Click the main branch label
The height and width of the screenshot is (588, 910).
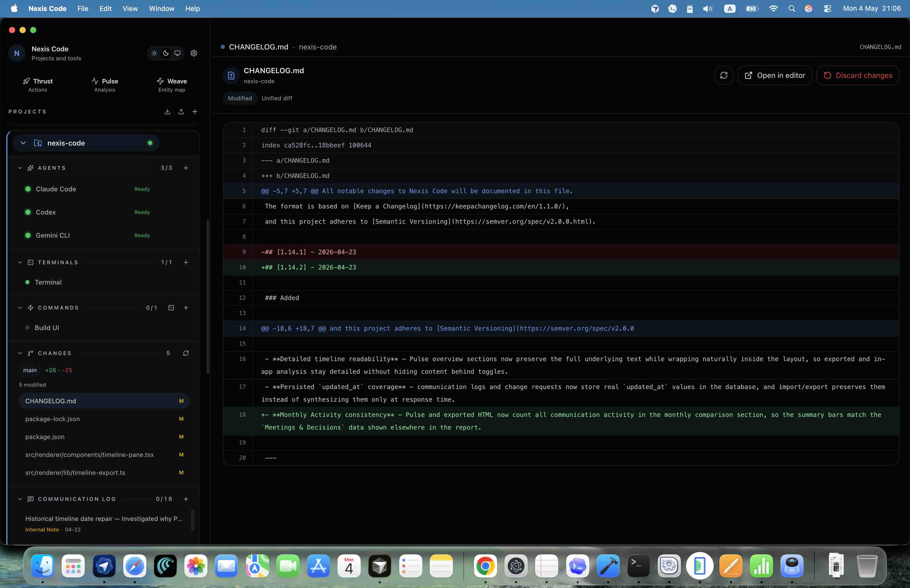pyautogui.click(x=30, y=370)
